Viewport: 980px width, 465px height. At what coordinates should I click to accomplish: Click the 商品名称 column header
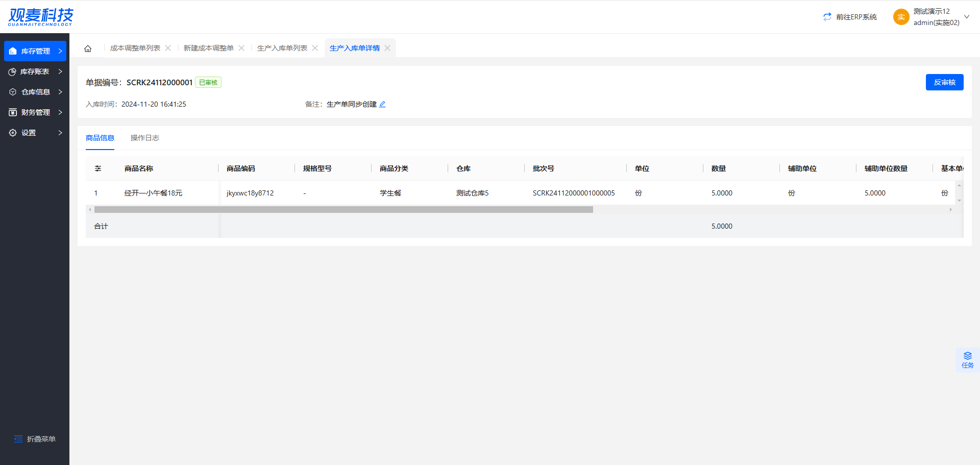(x=139, y=168)
